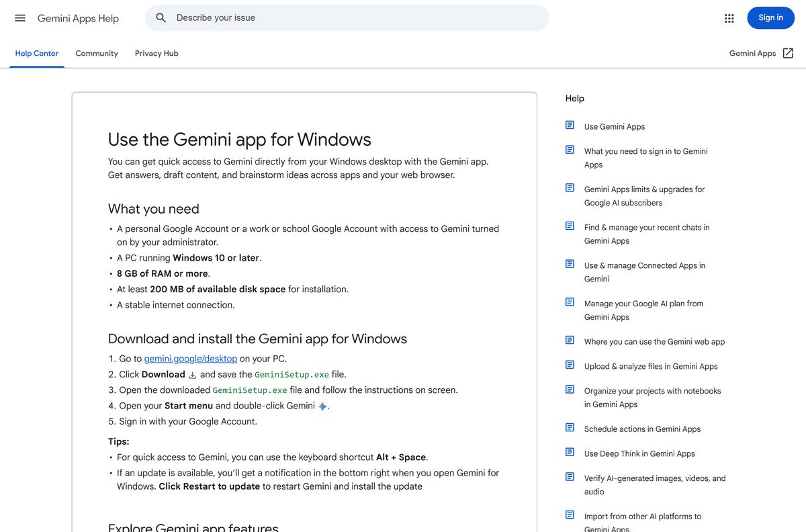Click the 8 GB of RAM or more text

(x=162, y=273)
